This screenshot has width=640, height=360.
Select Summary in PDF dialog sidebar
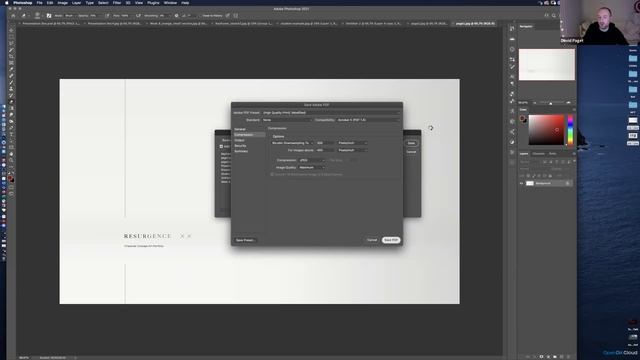[241, 151]
